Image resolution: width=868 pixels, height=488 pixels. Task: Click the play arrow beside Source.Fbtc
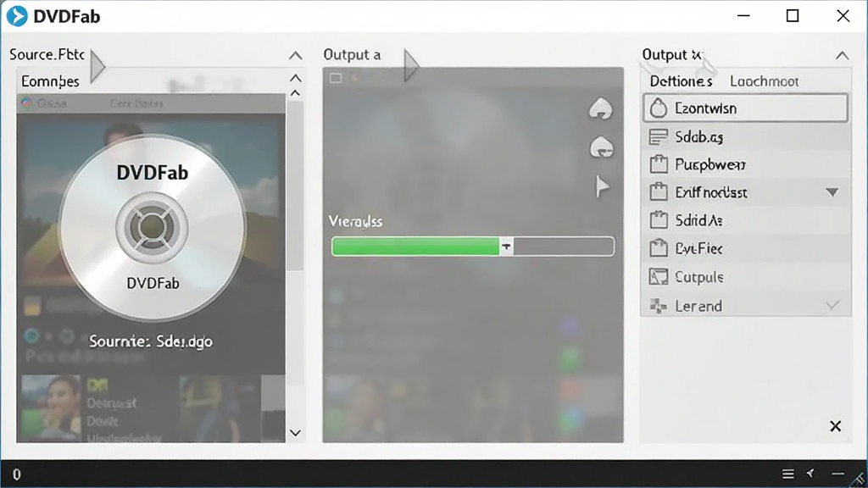pos(97,67)
